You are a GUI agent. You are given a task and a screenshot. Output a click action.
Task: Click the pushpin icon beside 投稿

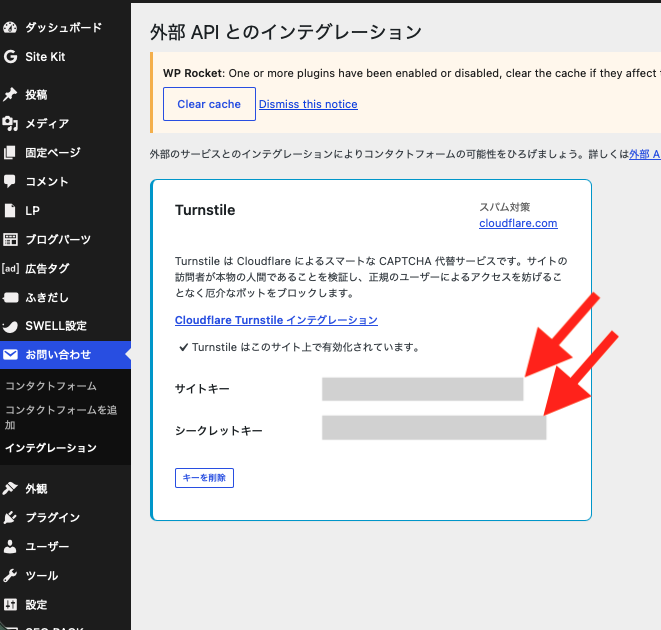coord(10,94)
